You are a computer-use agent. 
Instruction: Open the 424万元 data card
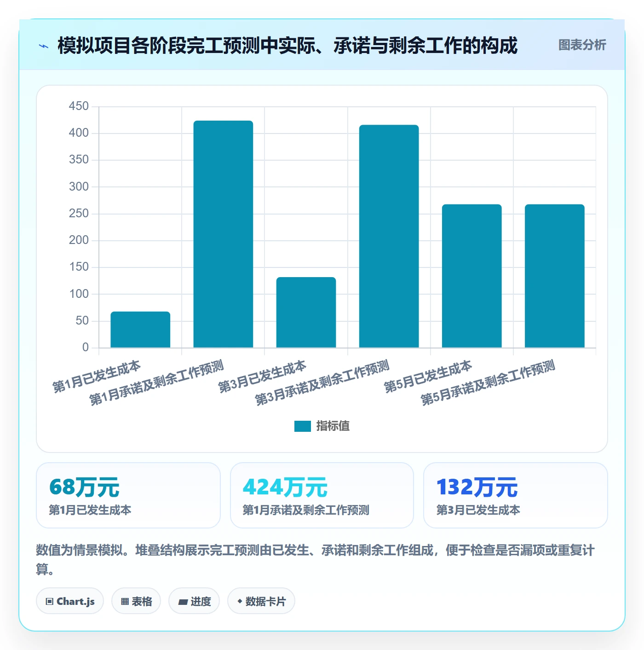point(322,495)
